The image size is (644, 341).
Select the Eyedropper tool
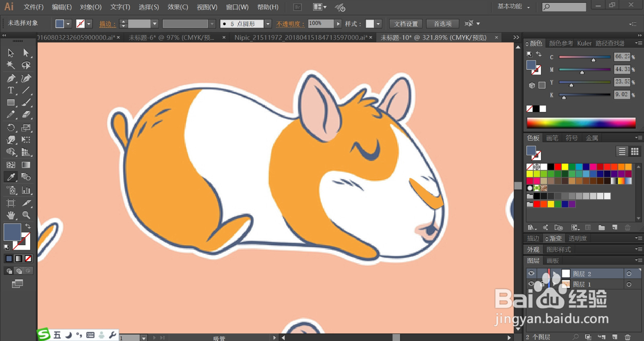click(11, 177)
